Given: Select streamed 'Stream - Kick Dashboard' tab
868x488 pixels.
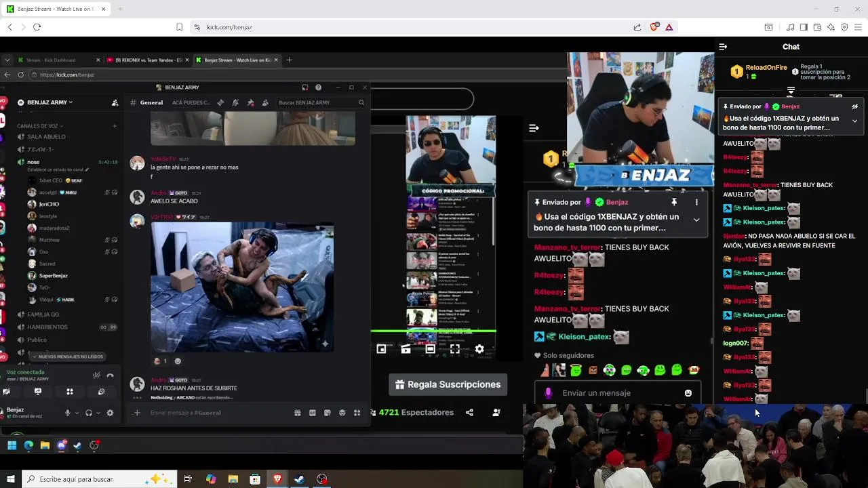Looking at the screenshot, I should click(58, 60).
